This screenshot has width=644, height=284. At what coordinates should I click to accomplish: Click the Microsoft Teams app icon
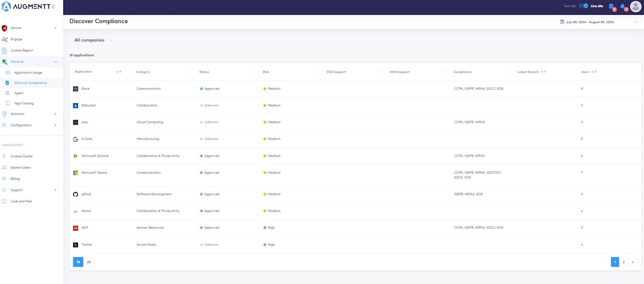click(x=75, y=173)
